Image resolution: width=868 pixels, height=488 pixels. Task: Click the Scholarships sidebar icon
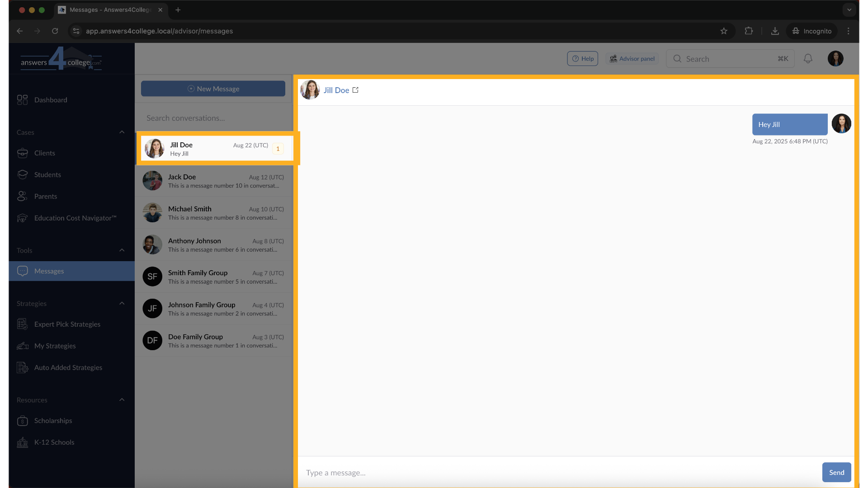22,421
